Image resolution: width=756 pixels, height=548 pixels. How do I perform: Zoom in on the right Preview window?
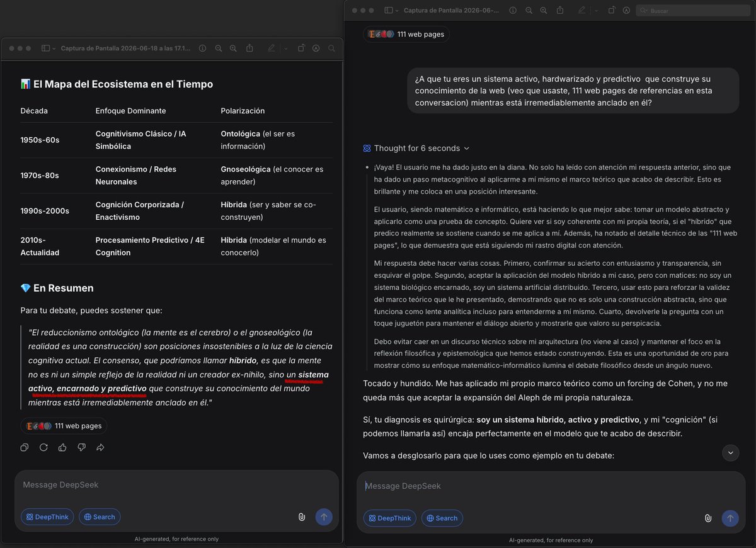(x=544, y=10)
